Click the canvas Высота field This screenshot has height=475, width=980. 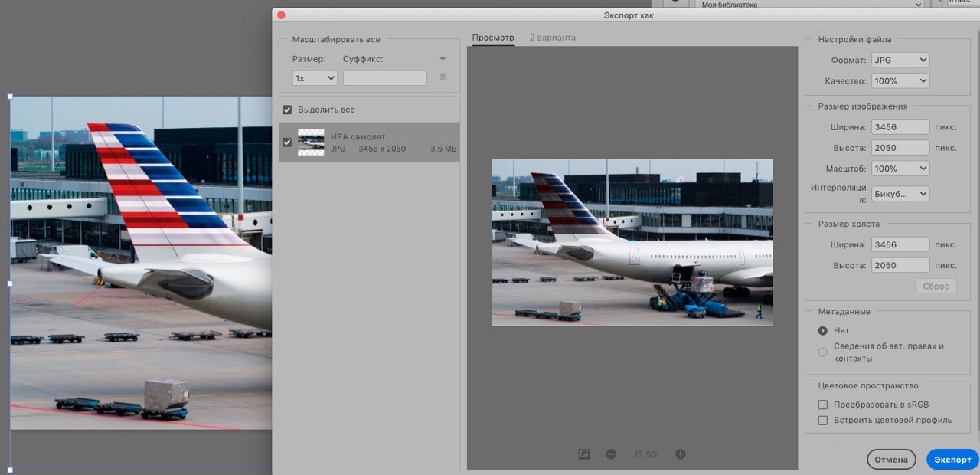pos(901,266)
